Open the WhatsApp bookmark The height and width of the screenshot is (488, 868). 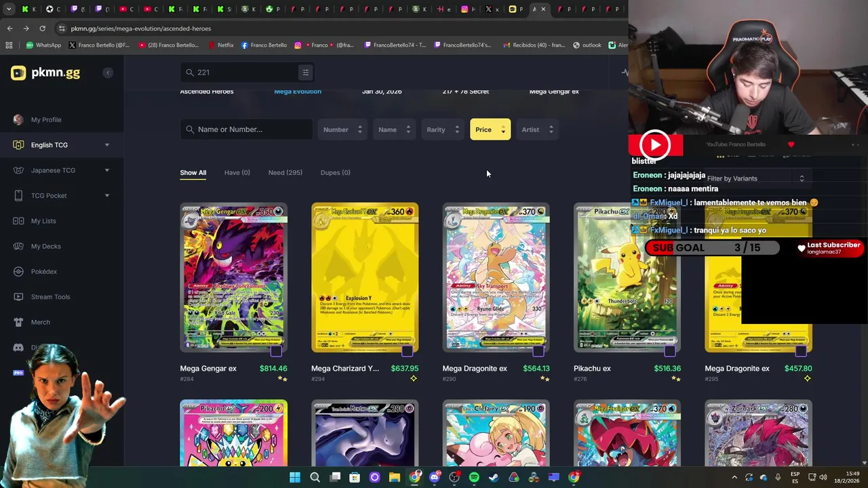(x=43, y=45)
